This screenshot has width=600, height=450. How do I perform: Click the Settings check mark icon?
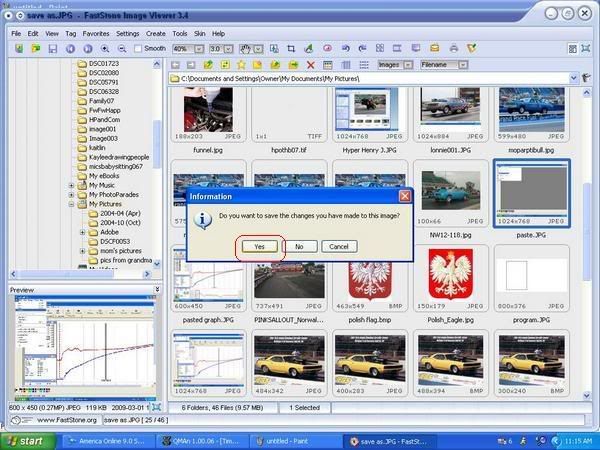[x=472, y=49]
